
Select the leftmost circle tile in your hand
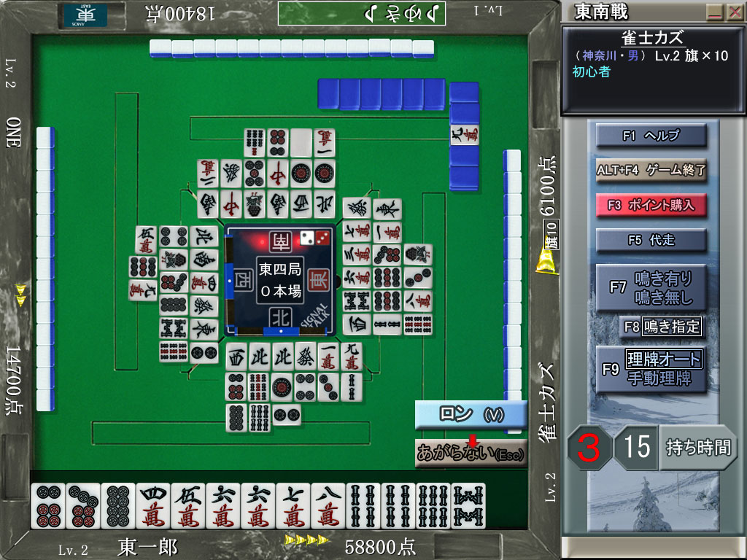(x=48, y=505)
